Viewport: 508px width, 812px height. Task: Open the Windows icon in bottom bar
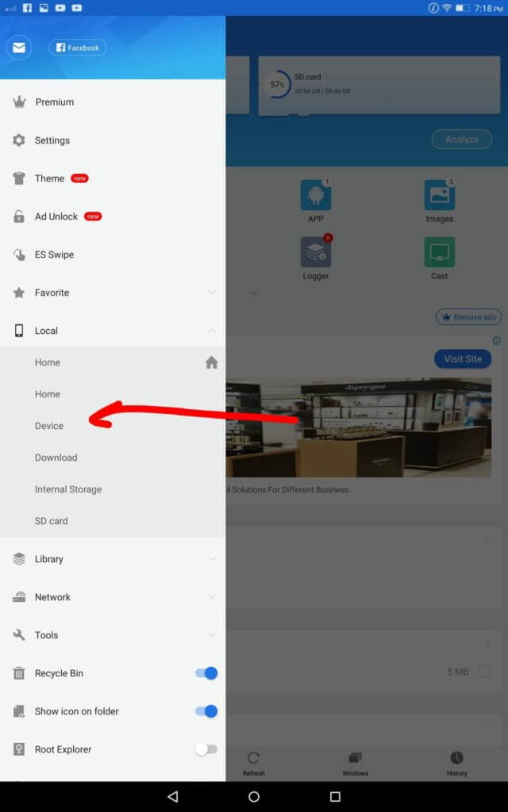pyautogui.click(x=355, y=758)
